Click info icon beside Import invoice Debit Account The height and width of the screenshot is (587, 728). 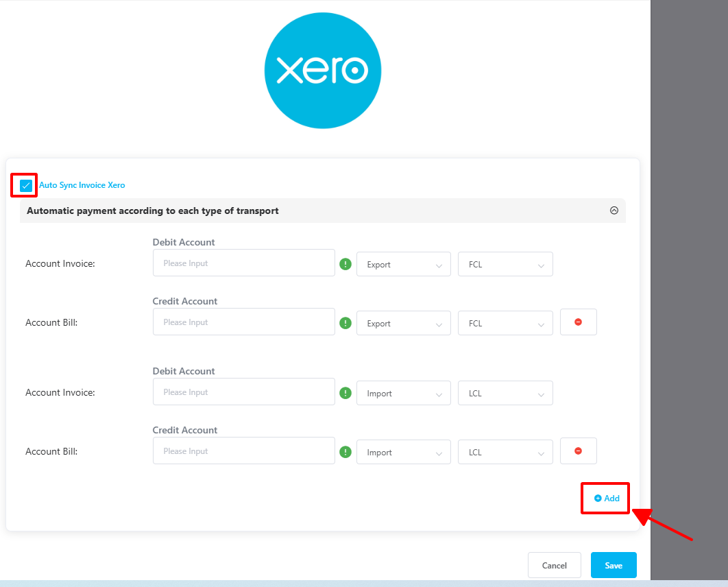tap(345, 393)
